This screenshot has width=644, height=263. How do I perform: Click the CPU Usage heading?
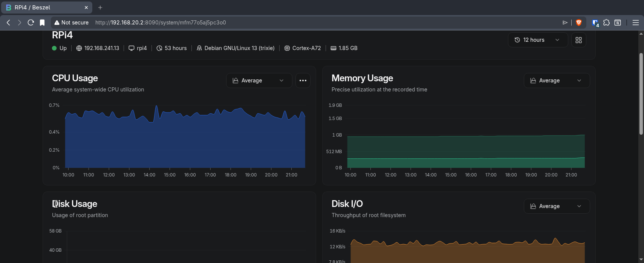click(75, 78)
